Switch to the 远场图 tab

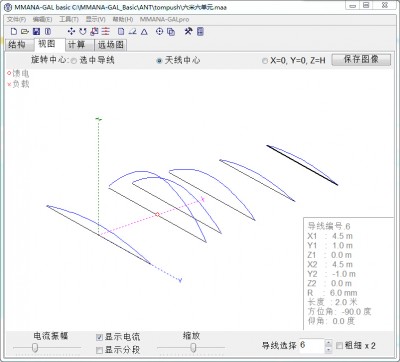(x=111, y=45)
